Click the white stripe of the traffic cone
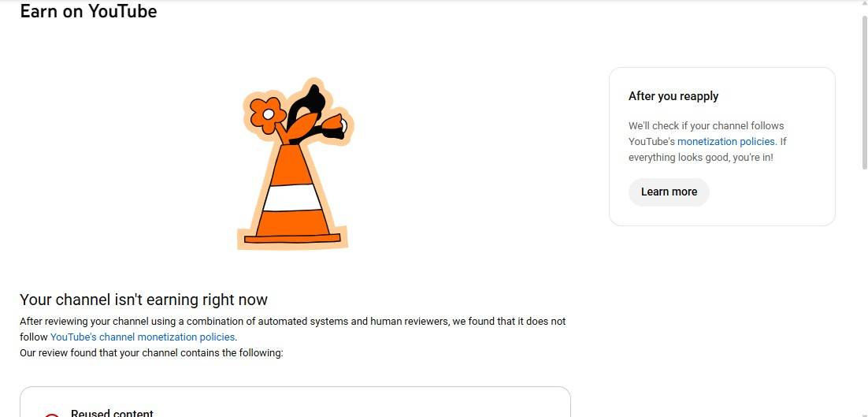 pyautogui.click(x=292, y=198)
